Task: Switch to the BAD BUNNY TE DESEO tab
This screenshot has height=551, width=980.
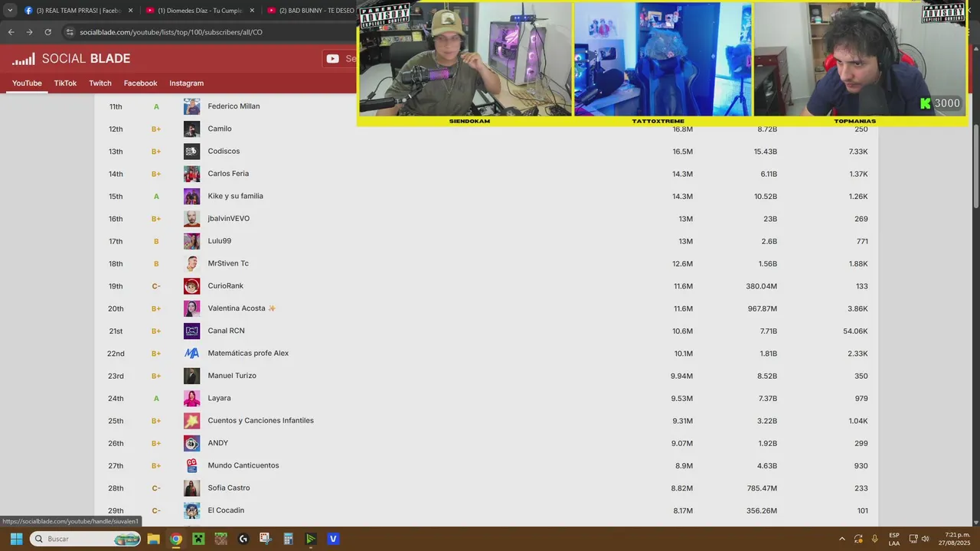Action: pos(310,11)
